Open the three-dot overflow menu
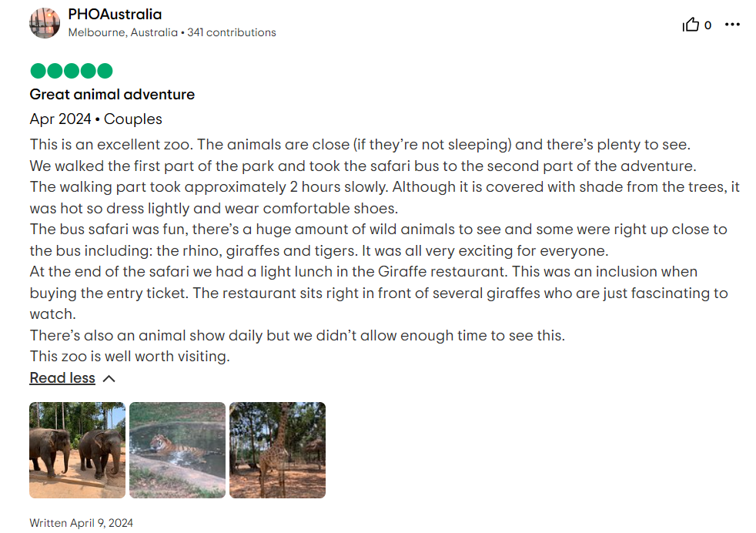The width and height of the screenshot is (756, 533). click(x=732, y=24)
